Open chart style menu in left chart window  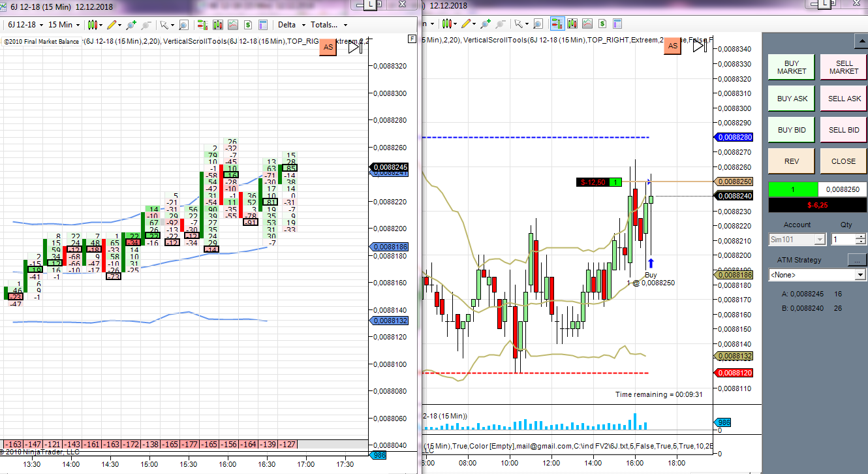coord(95,25)
